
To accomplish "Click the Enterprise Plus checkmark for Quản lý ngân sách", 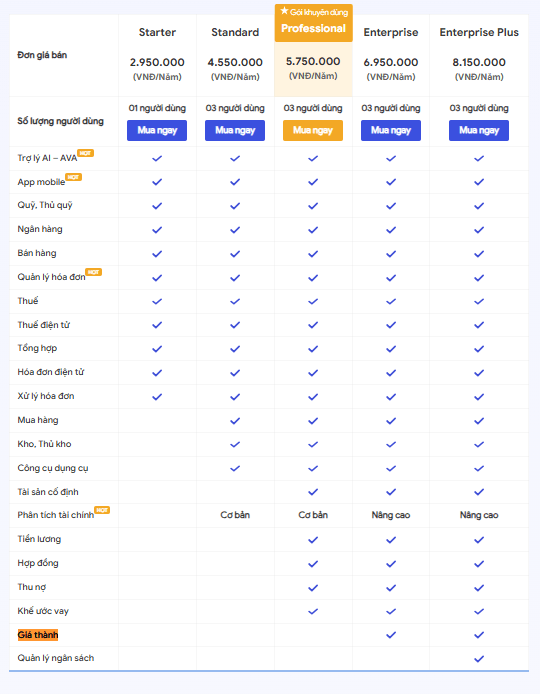I will pos(479,659).
